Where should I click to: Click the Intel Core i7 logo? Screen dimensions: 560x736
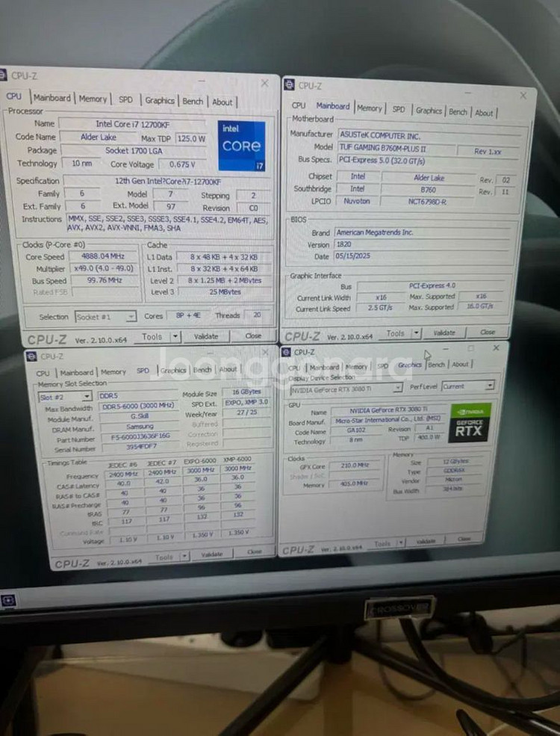pos(241,146)
